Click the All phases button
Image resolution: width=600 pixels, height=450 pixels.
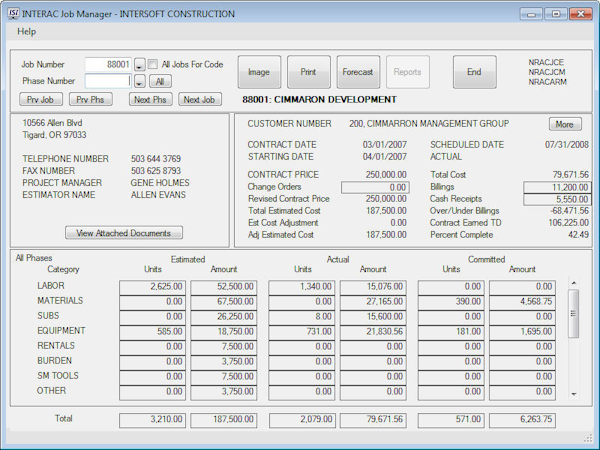(x=160, y=81)
